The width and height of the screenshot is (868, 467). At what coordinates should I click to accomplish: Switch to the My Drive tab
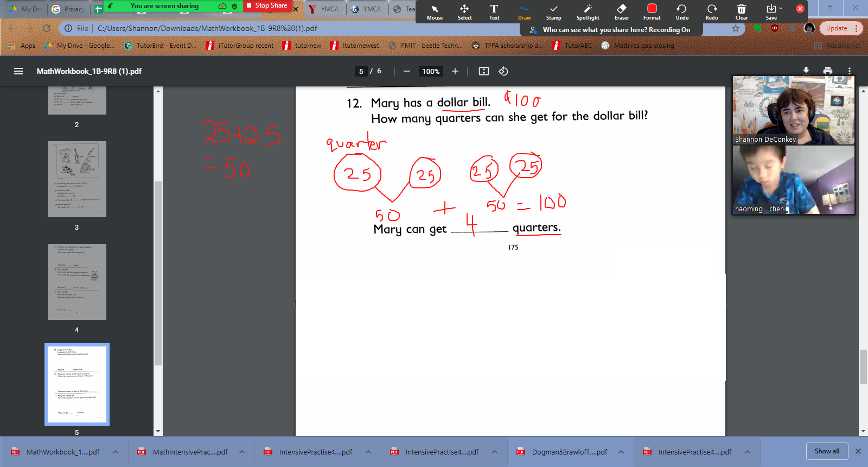pyautogui.click(x=25, y=9)
